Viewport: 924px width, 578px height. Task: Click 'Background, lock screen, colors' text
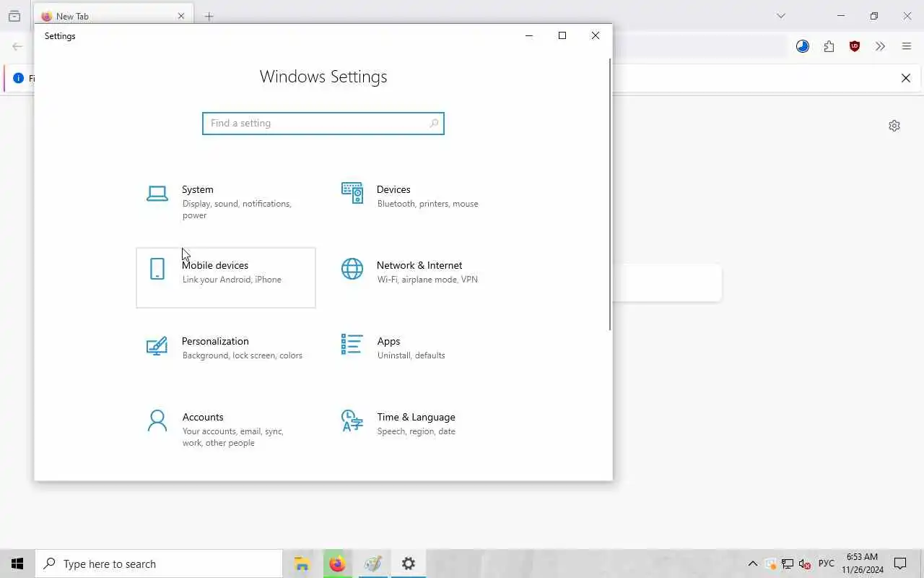[243, 355]
